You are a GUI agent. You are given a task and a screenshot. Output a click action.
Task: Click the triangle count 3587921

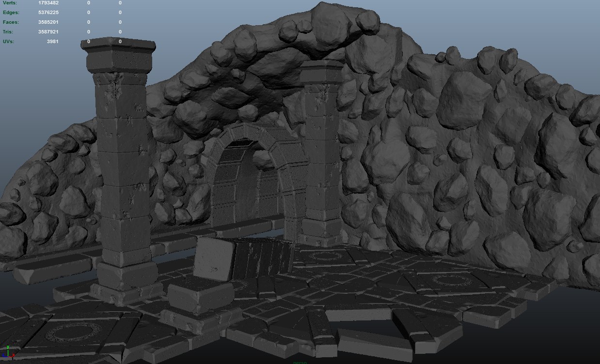[48, 32]
